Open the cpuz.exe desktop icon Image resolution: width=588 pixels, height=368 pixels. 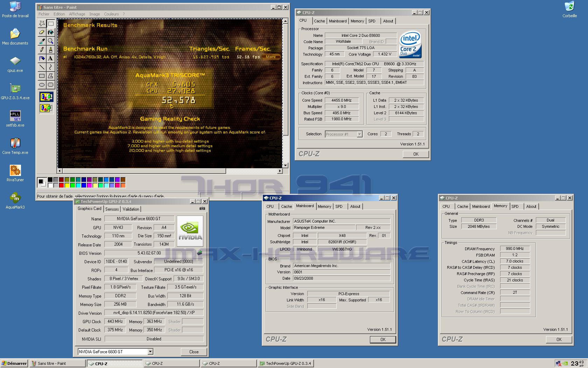coord(15,64)
